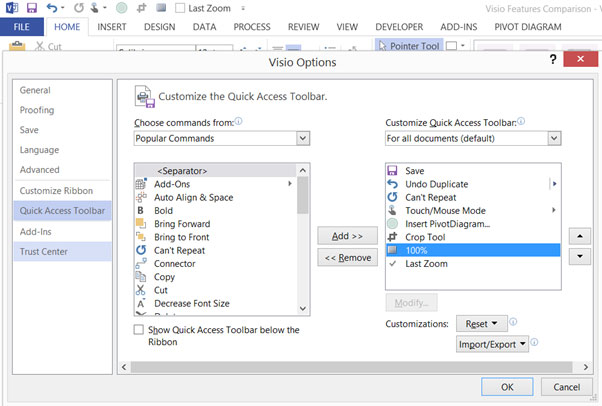
Task: Click the Save icon in the title bar
Action: point(32,8)
